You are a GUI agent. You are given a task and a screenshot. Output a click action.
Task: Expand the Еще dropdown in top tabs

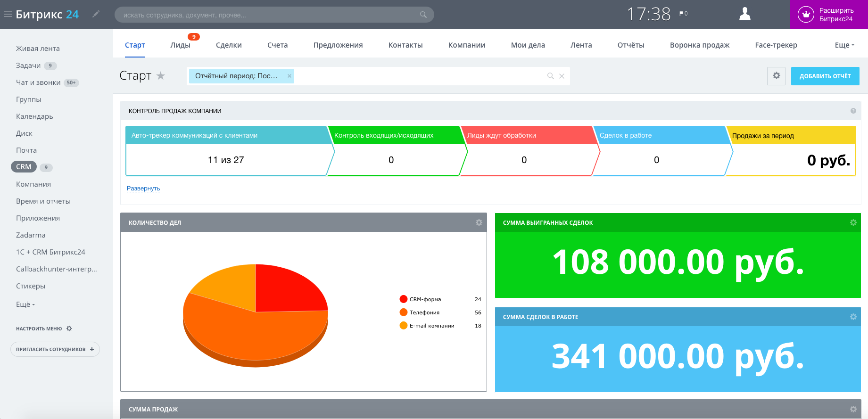tap(844, 45)
